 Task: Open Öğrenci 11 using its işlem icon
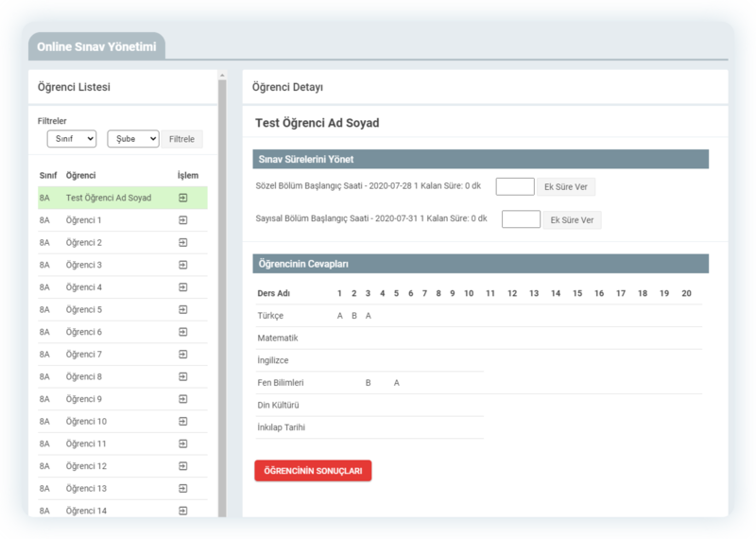pyautogui.click(x=182, y=443)
